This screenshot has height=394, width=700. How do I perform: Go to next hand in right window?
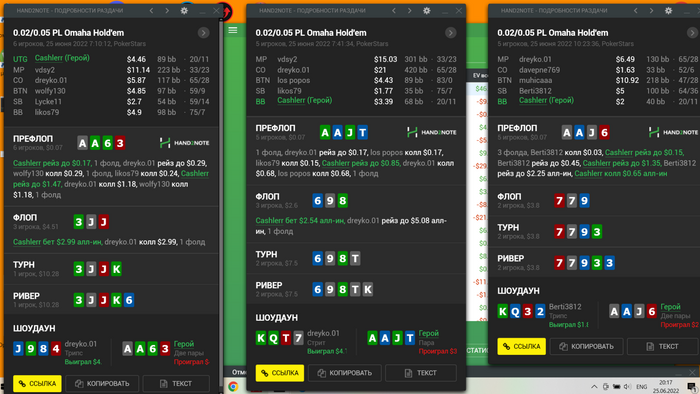coord(651,10)
